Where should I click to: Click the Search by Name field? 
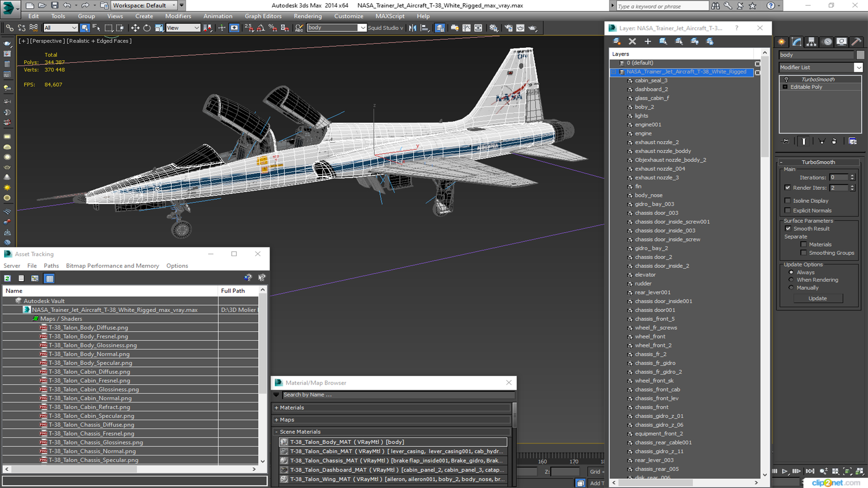coord(398,395)
